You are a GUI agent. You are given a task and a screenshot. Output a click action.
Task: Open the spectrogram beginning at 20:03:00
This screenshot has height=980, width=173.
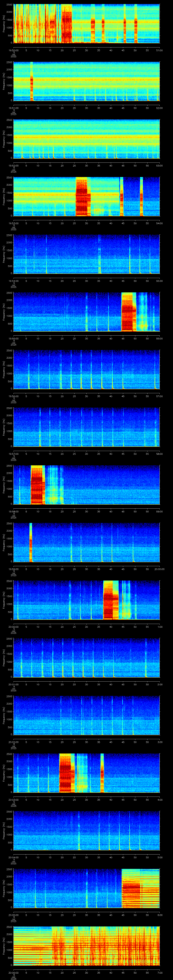pos(87,773)
